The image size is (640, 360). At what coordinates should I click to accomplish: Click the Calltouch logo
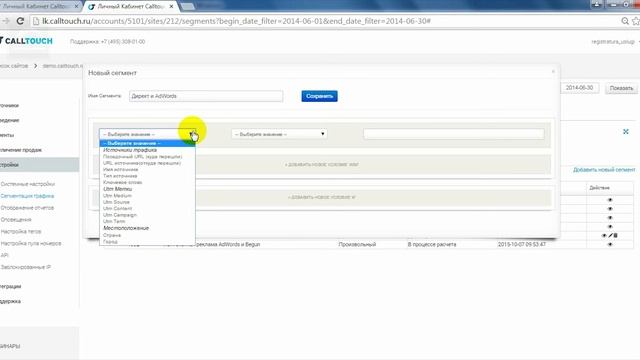tap(27, 41)
